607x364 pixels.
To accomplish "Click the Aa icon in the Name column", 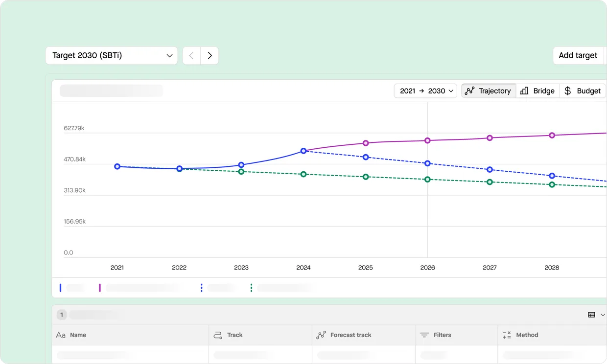I will click(x=60, y=335).
